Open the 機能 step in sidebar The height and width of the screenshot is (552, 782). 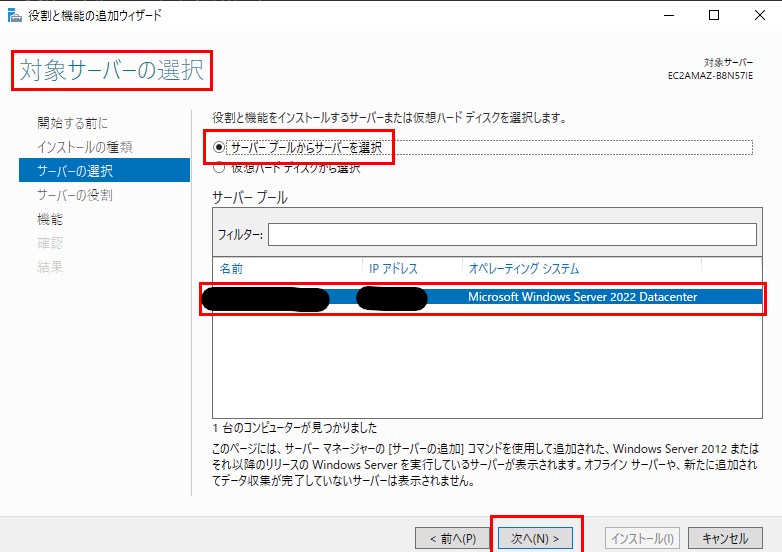pyautogui.click(x=50, y=219)
